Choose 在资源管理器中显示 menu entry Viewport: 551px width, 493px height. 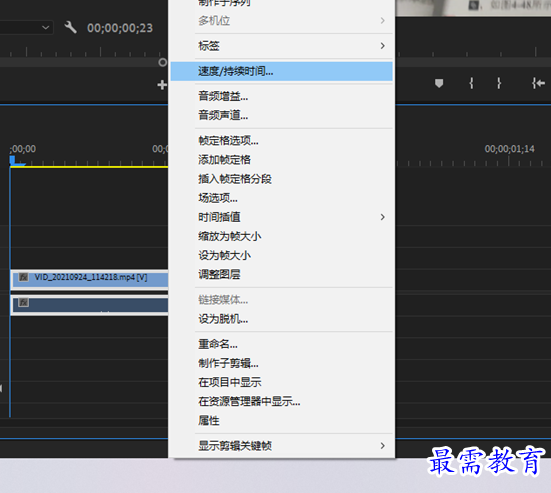[281, 401]
